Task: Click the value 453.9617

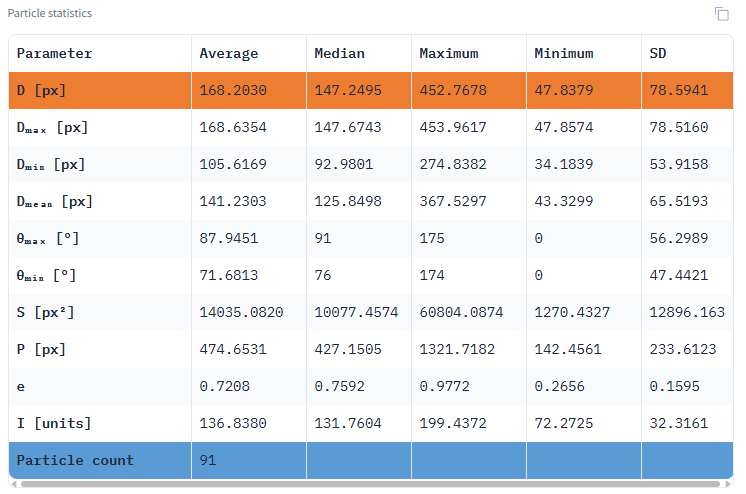Action: [453, 128]
